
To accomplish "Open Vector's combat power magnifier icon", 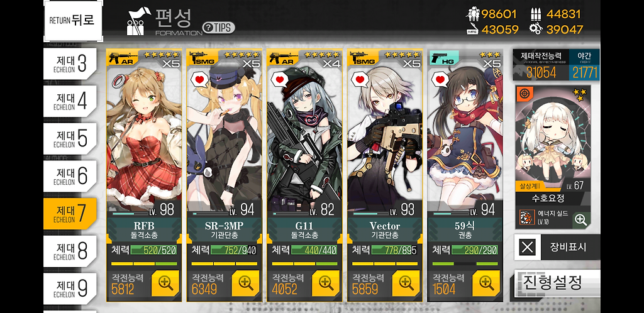I will point(406,283).
